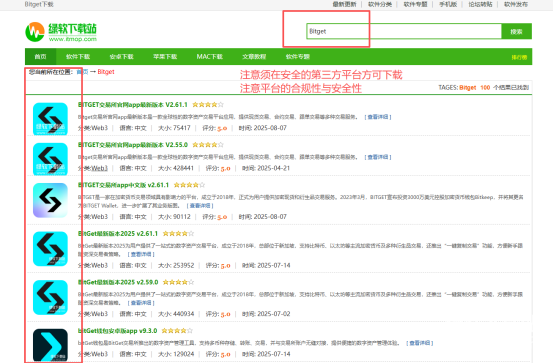Open title BITGET交易所官网app最新版本 V2.61.1
The width and height of the screenshot is (554, 364).
point(132,105)
